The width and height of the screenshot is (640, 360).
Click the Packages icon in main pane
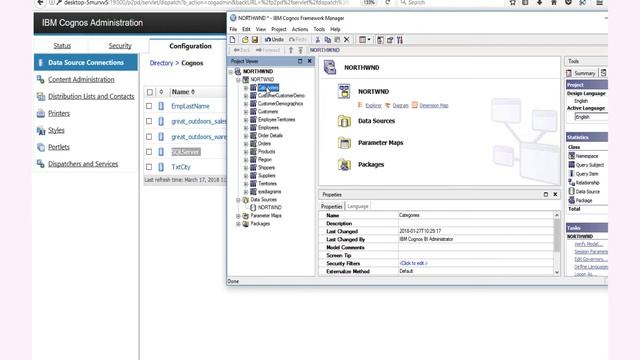coord(344,164)
